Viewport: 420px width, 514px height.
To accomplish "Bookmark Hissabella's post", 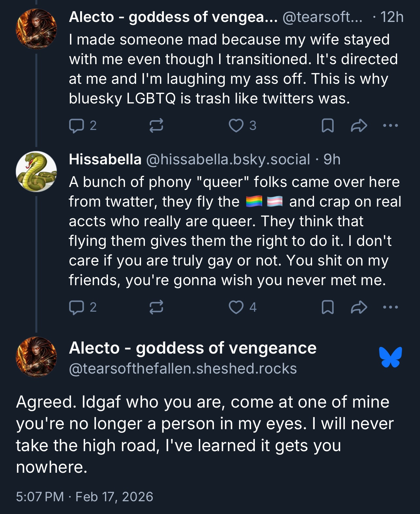I will [x=327, y=307].
